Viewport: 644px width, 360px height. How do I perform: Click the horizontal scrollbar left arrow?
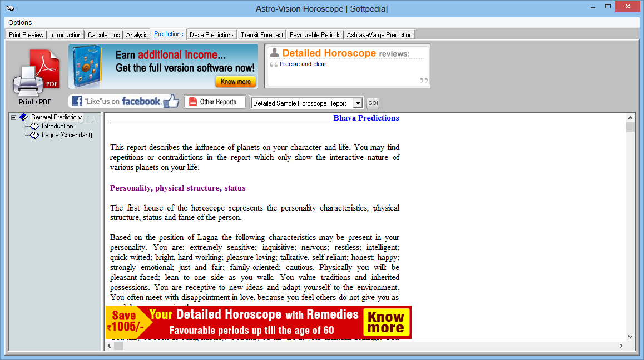(x=109, y=346)
